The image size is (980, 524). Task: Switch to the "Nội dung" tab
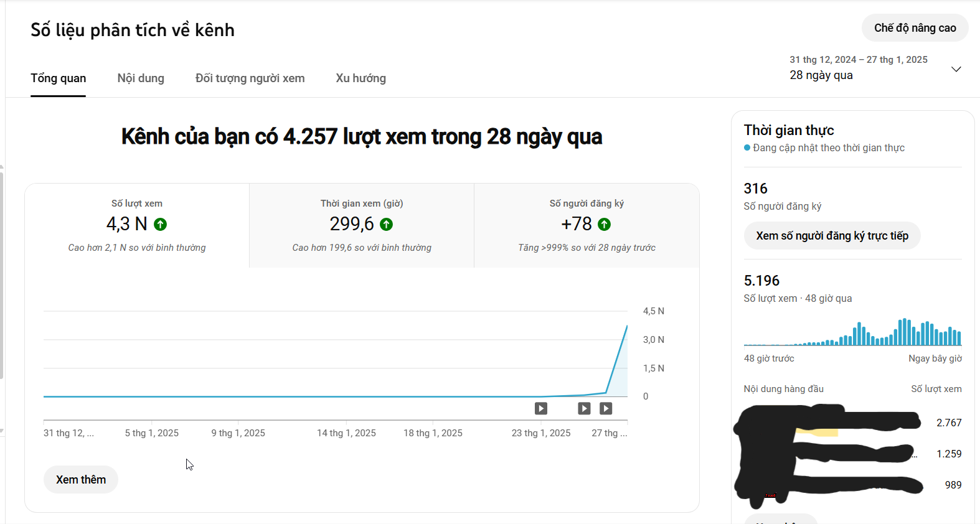[x=141, y=78]
